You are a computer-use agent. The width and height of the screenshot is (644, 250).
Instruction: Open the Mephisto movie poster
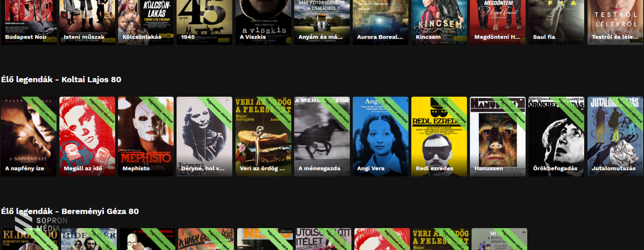(x=146, y=136)
